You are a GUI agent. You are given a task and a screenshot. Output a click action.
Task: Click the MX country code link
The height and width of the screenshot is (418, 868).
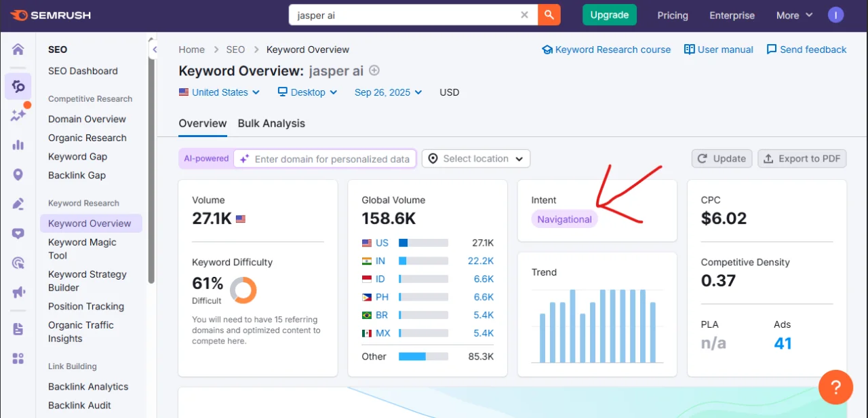tap(383, 333)
